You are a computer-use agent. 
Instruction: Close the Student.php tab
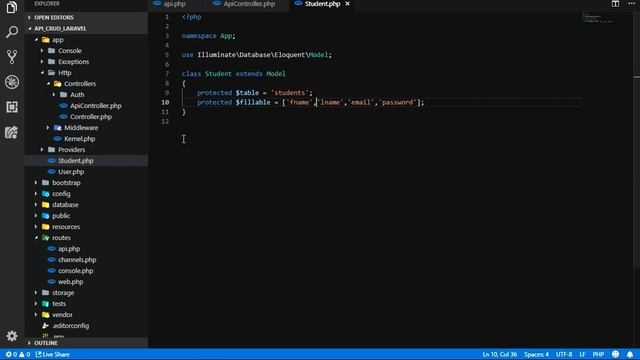pyautogui.click(x=347, y=4)
